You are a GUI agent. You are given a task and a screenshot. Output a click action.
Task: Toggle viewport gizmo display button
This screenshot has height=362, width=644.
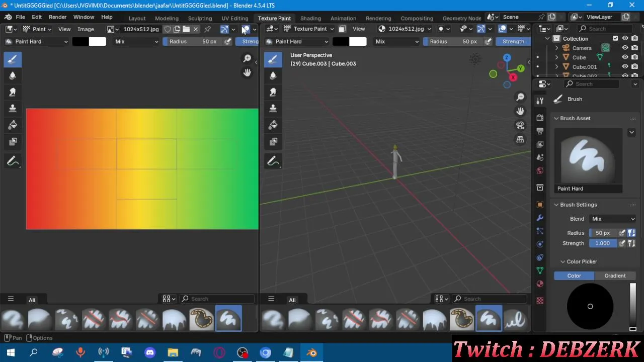coord(480,29)
